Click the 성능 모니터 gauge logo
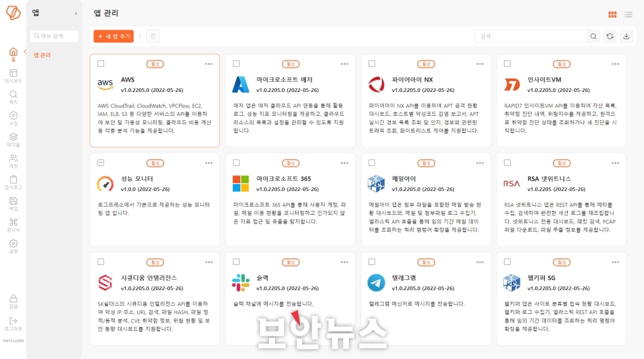The image size is (644, 359). 105,183
